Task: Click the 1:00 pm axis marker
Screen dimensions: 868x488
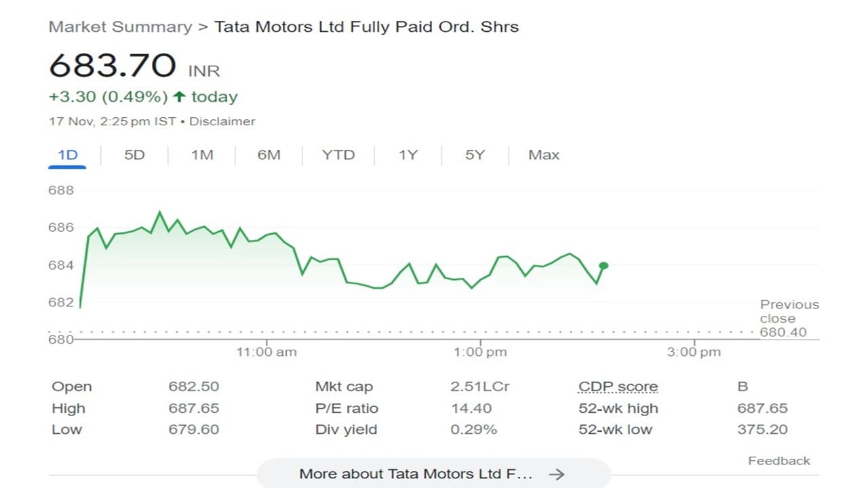Action: pos(480,352)
